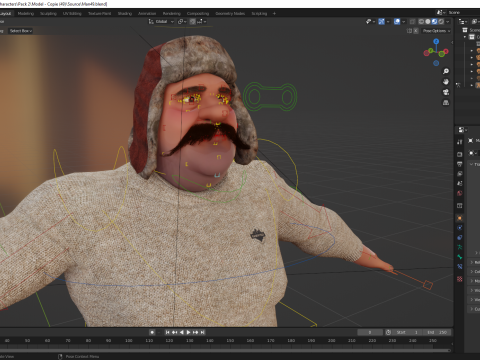Jump to the first frame in timeline
This screenshot has width=480, height=360.
click(x=167, y=332)
